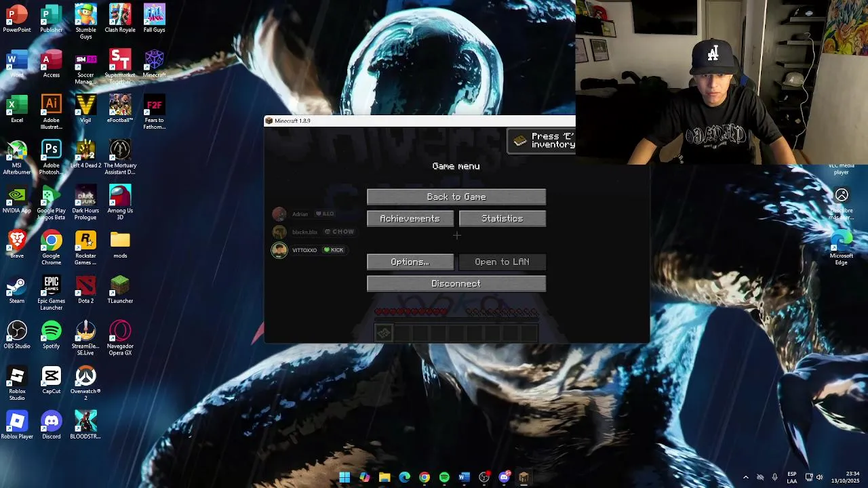The image size is (868, 488).
Task: Open the PowerPoint desktop icon
Action: (17, 18)
